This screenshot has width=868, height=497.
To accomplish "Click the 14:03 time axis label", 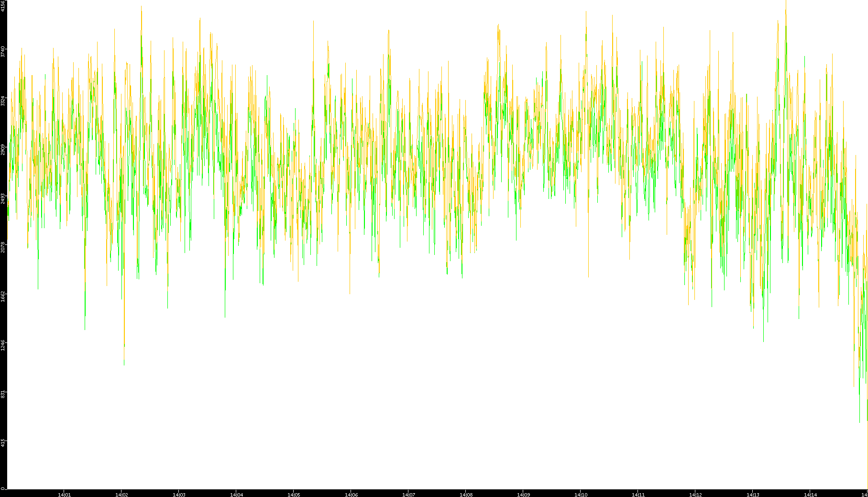I will tap(179, 495).
